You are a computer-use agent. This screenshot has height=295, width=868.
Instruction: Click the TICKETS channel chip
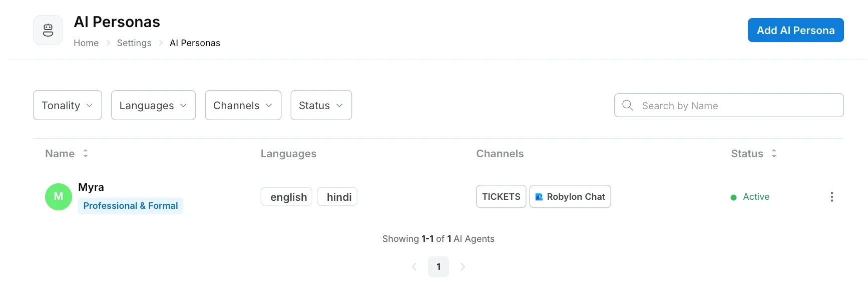pyautogui.click(x=501, y=197)
